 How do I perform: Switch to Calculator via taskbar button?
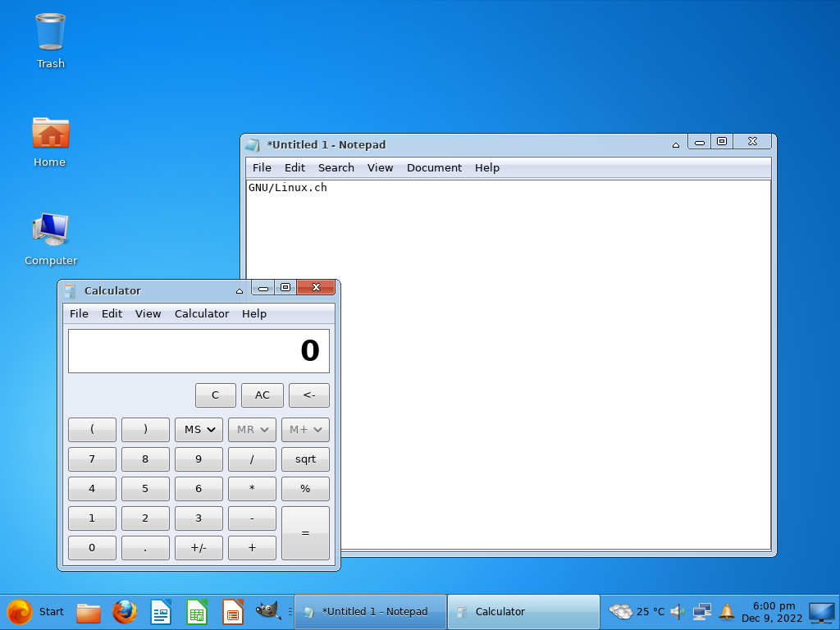click(523, 611)
